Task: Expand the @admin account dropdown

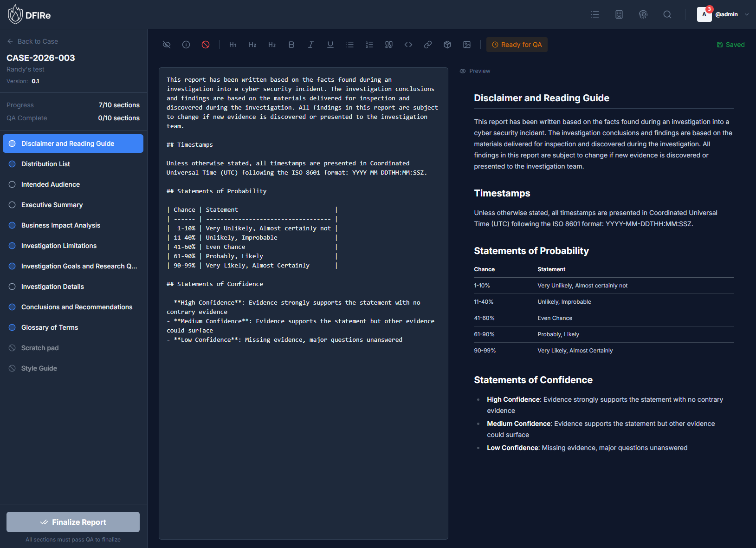Action: (x=747, y=14)
